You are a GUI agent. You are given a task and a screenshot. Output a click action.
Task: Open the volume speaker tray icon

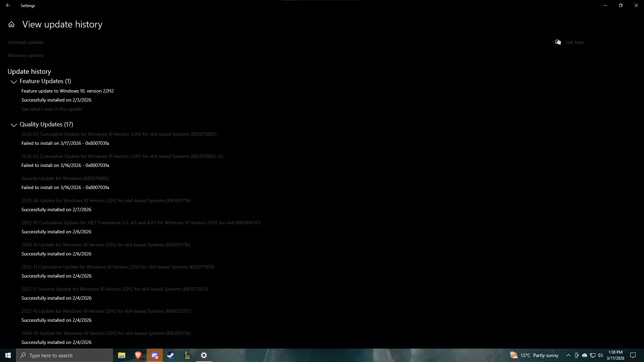[x=600, y=355]
